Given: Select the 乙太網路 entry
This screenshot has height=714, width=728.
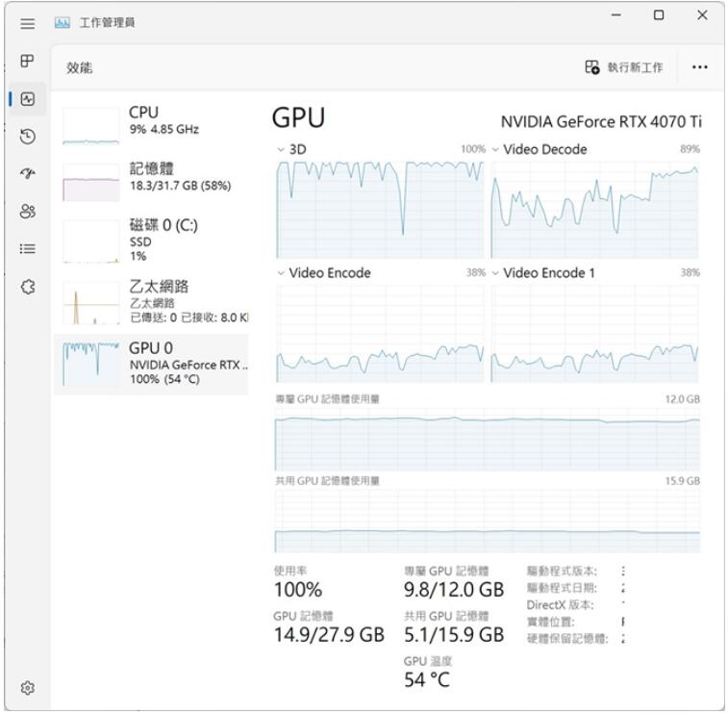Looking at the screenshot, I should 151,301.
